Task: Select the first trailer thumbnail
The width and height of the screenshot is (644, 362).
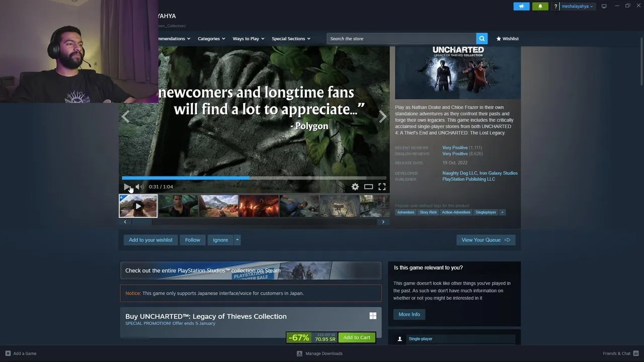Action: [x=138, y=206]
